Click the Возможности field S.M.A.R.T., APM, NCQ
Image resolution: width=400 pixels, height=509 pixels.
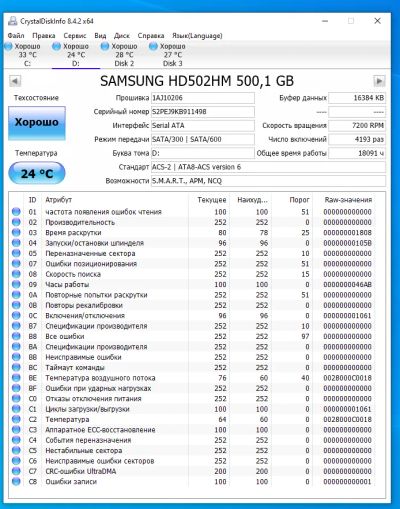[x=268, y=181]
